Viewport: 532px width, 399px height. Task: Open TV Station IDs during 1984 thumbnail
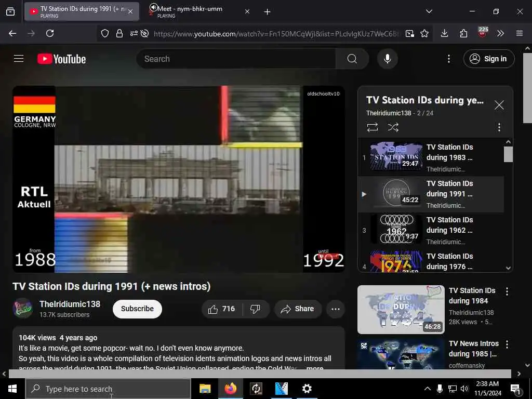(401, 310)
